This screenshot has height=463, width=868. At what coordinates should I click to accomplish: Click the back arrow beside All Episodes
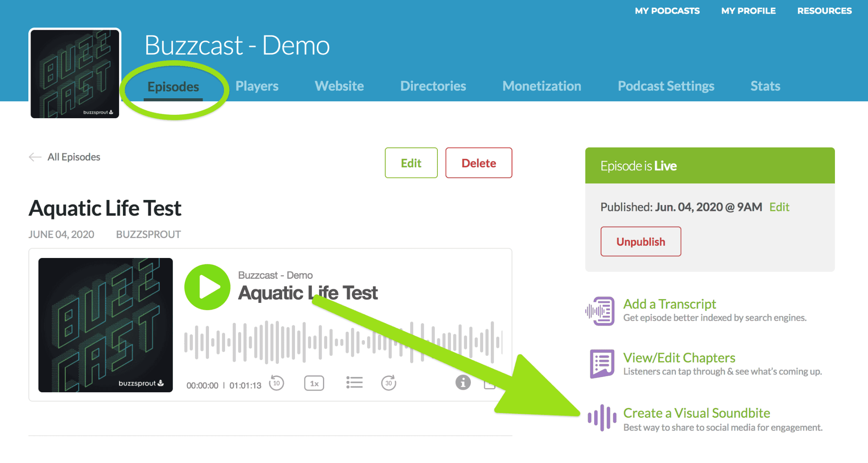tap(35, 157)
